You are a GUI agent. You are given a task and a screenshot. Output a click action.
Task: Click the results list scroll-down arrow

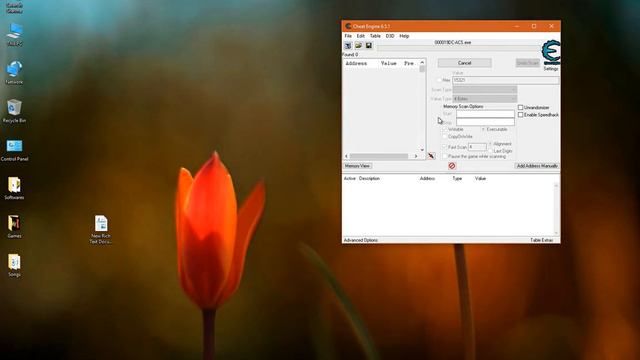point(422,149)
